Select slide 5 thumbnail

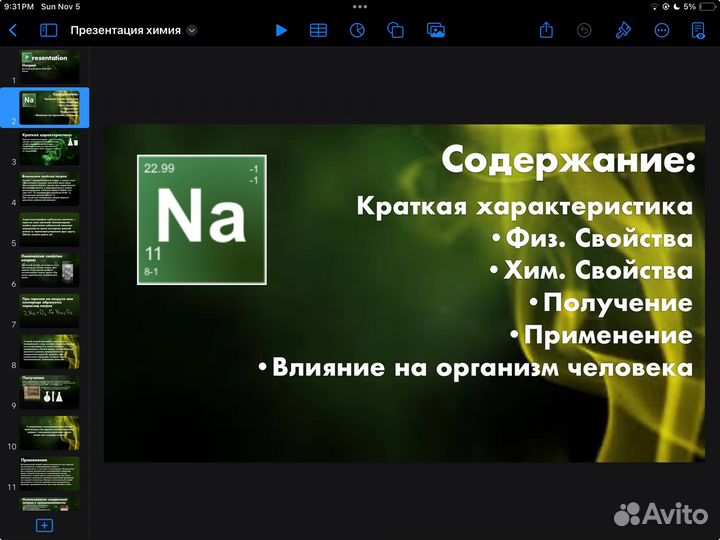(x=50, y=230)
